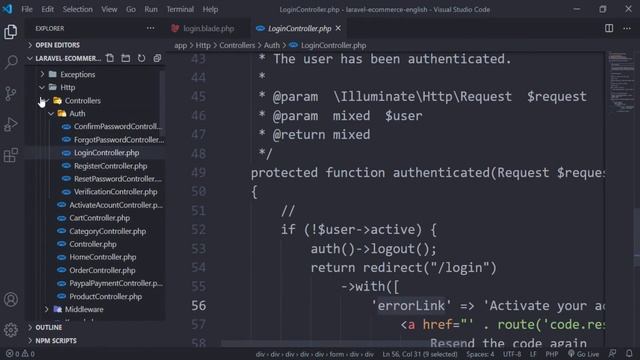Image resolution: width=640 pixels, height=360 pixels.
Task: Click the New File icon in Explorer
Action: point(110,58)
